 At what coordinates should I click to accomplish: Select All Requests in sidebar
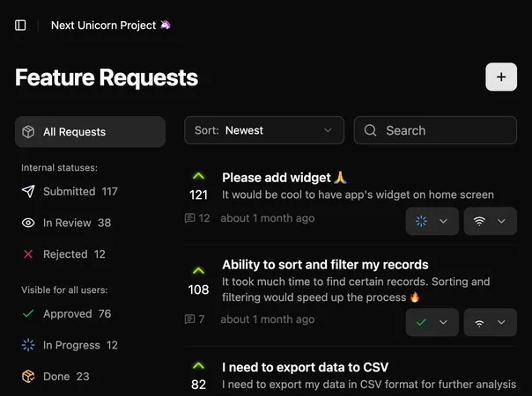click(90, 132)
